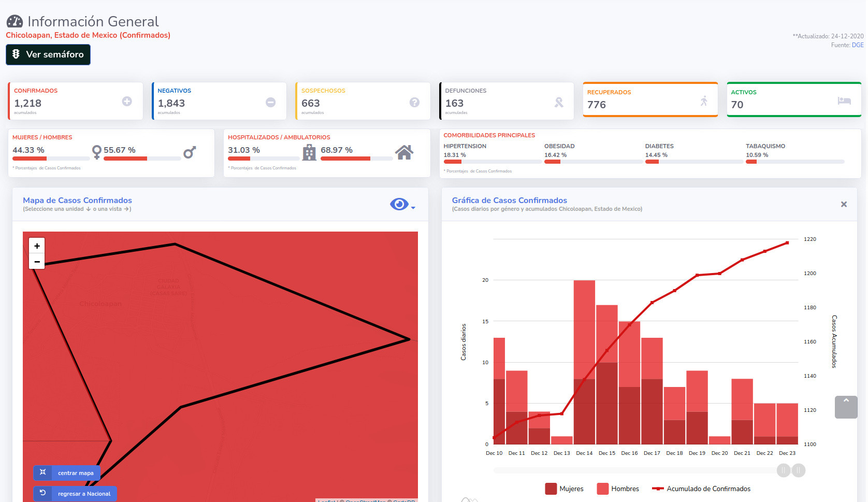Toggle the Acumulado de Confirmados legend entry
Screen dimensions: 868x502
point(701,489)
